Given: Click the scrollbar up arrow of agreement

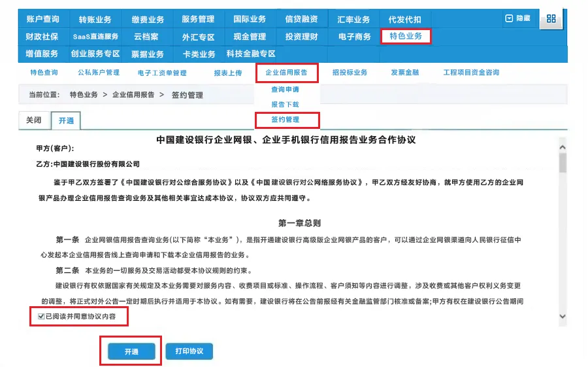Looking at the screenshot, I should click(x=563, y=148).
